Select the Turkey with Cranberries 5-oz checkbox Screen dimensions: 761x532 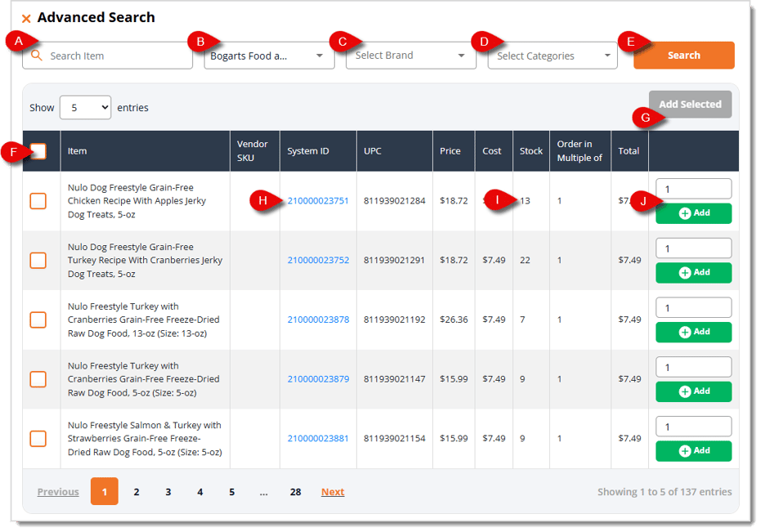(x=38, y=379)
